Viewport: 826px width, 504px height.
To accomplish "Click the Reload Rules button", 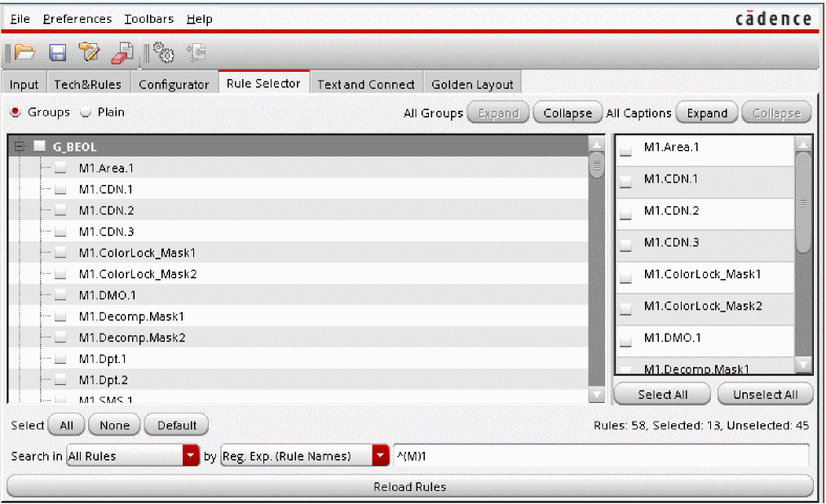I will click(410, 487).
